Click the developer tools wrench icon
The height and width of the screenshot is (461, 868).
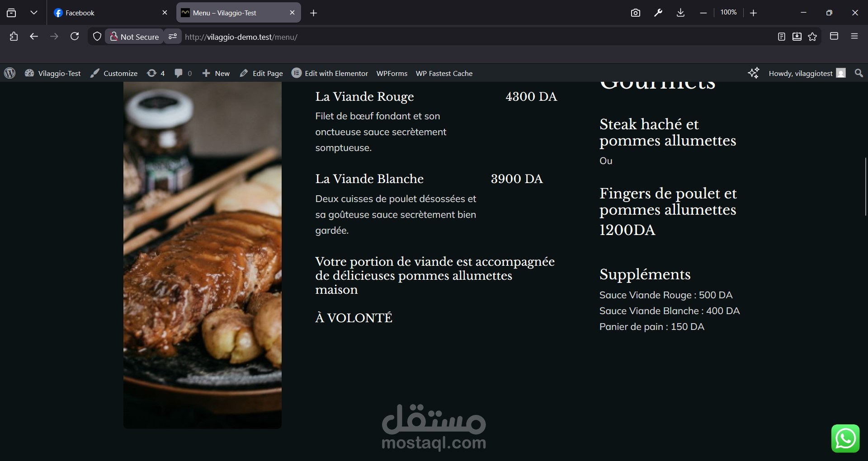658,13
